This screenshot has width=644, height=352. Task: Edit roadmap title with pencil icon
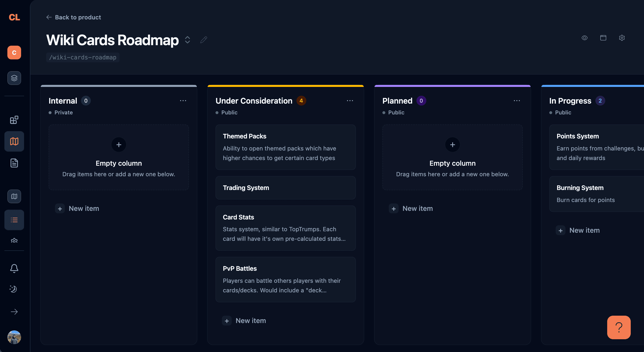(x=204, y=40)
